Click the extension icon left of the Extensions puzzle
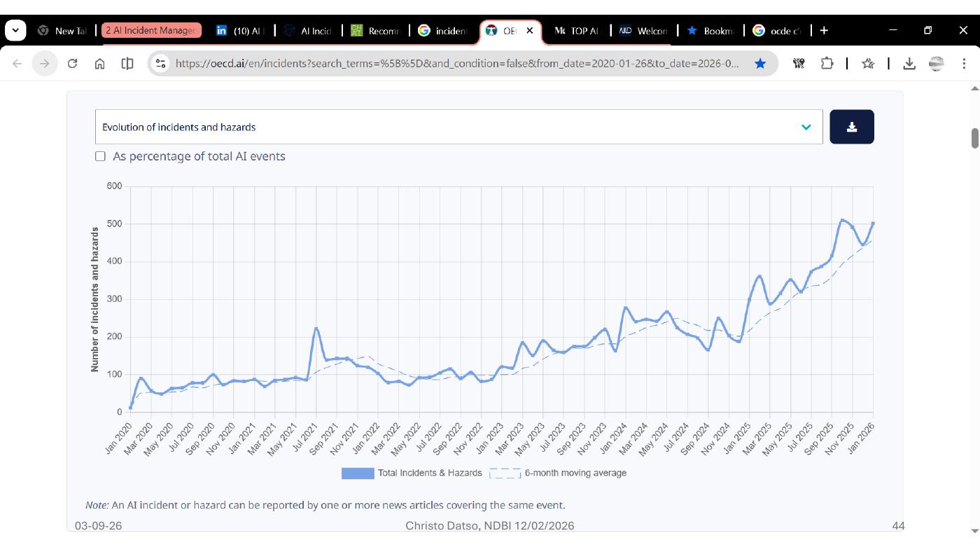The image size is (980, 552). point(799,64)
